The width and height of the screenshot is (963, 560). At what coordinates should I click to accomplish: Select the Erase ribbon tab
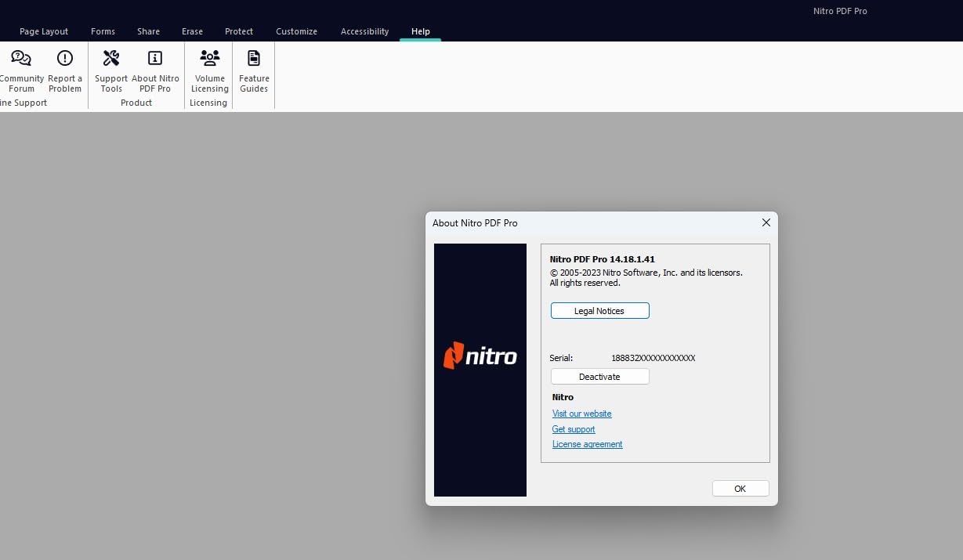[192, 31]
